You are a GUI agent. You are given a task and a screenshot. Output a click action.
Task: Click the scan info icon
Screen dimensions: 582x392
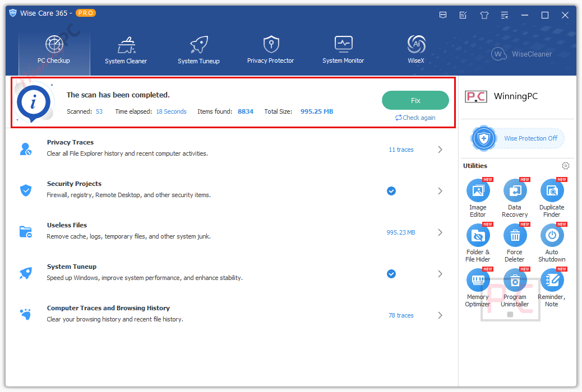[x=34, y=102]
